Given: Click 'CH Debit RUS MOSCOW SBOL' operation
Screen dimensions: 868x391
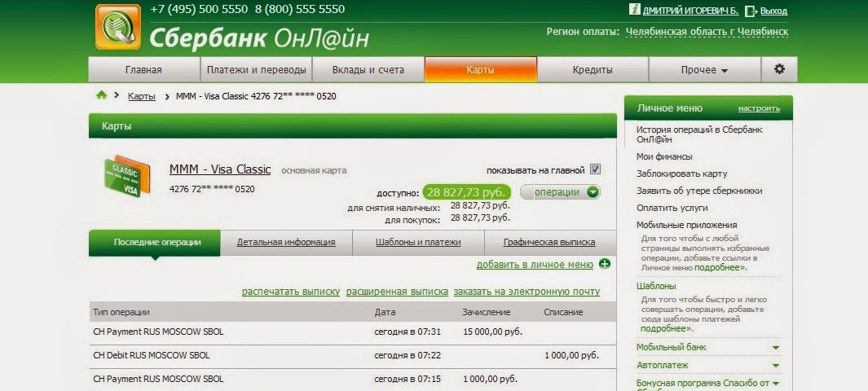Looking at the screenshot, I should 151,356.
